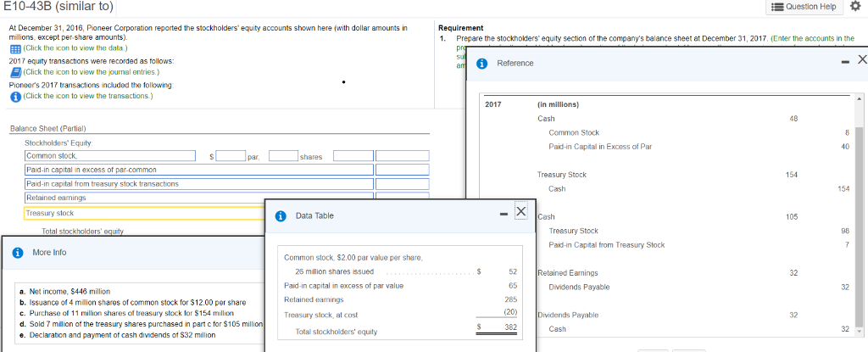Click 'b. Issuance of 4 million shares' line
Image resolution: width=868 pixels, height=352 pixels.
point(132,303)
